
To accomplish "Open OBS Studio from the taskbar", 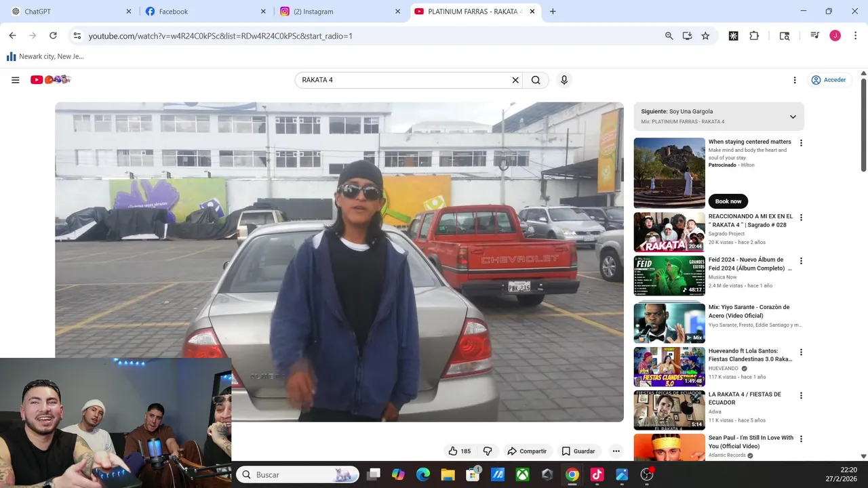I will 647,474.
